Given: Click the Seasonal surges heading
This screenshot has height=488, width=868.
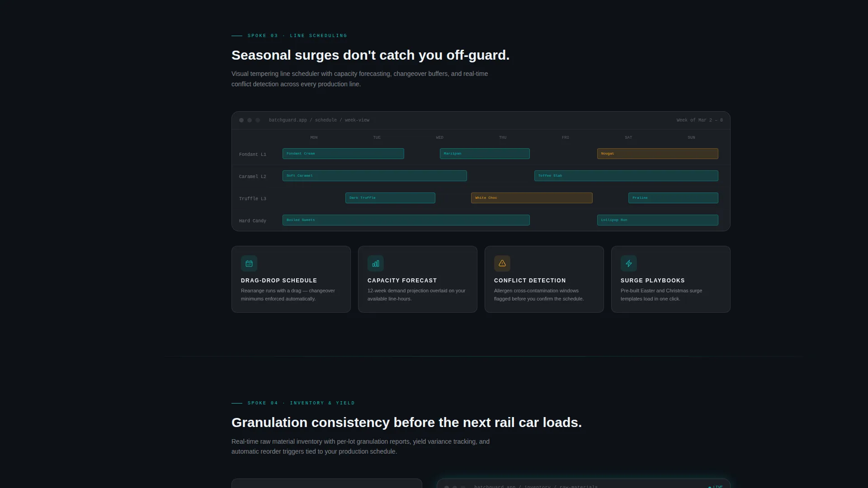Looking at the screenshot, I should pos(370,55).
